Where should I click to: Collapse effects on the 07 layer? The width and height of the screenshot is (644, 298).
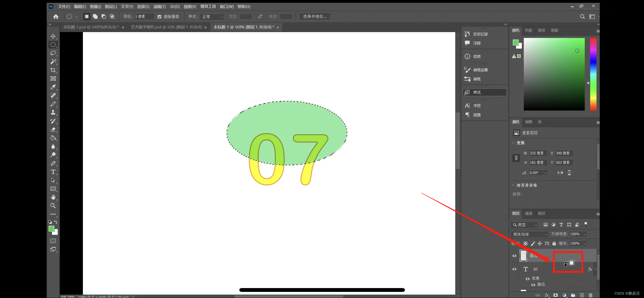[595, 269]
